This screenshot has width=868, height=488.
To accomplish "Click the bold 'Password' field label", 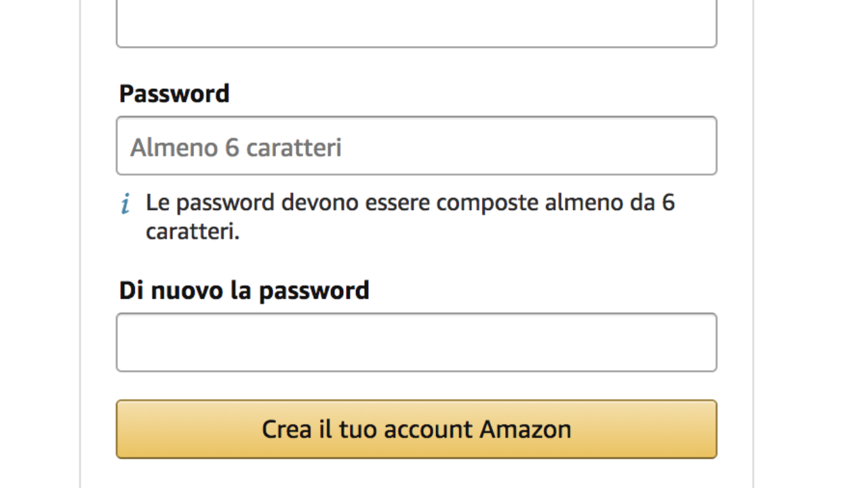I will [x=174, y=94].
